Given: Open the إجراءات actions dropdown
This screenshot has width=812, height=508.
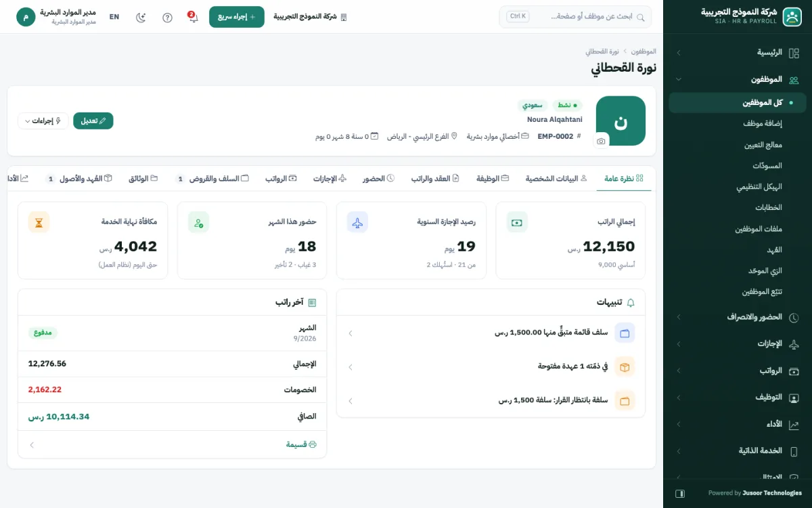Looking at the screenshot, I should (x=43, y=121).
